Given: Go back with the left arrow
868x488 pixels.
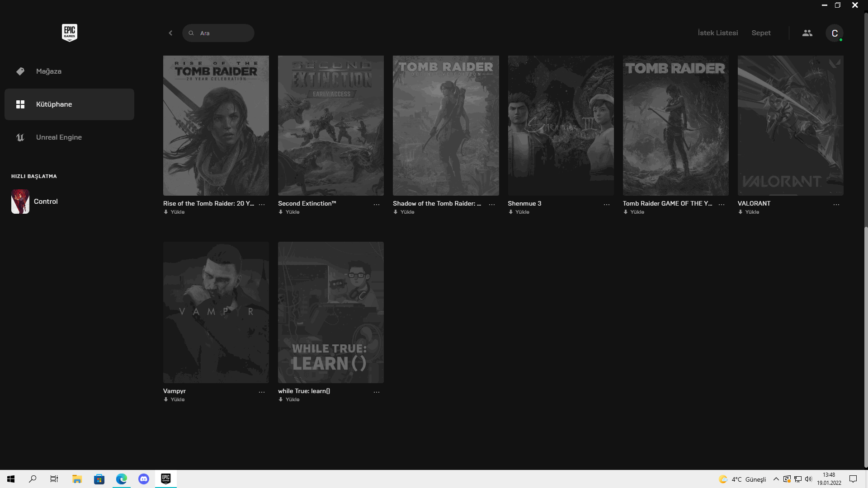Looking at the screenshot, I should [170, 33].
